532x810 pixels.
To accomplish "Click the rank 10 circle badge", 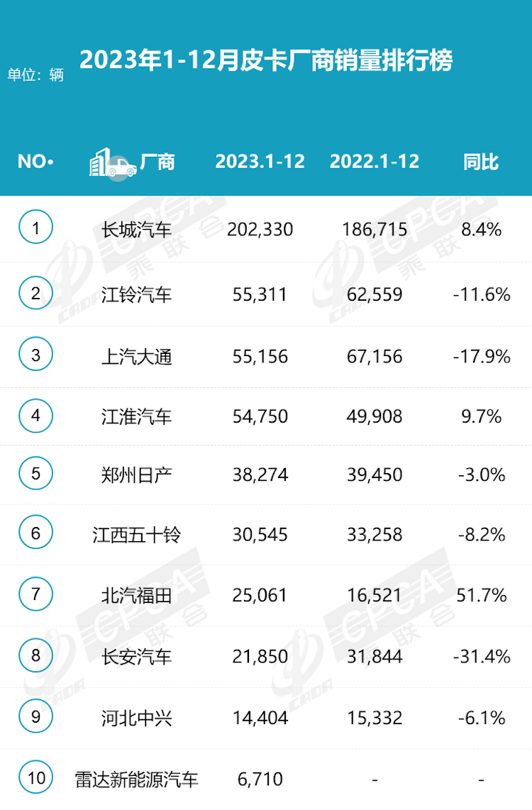I will click(x=35, y=777).
